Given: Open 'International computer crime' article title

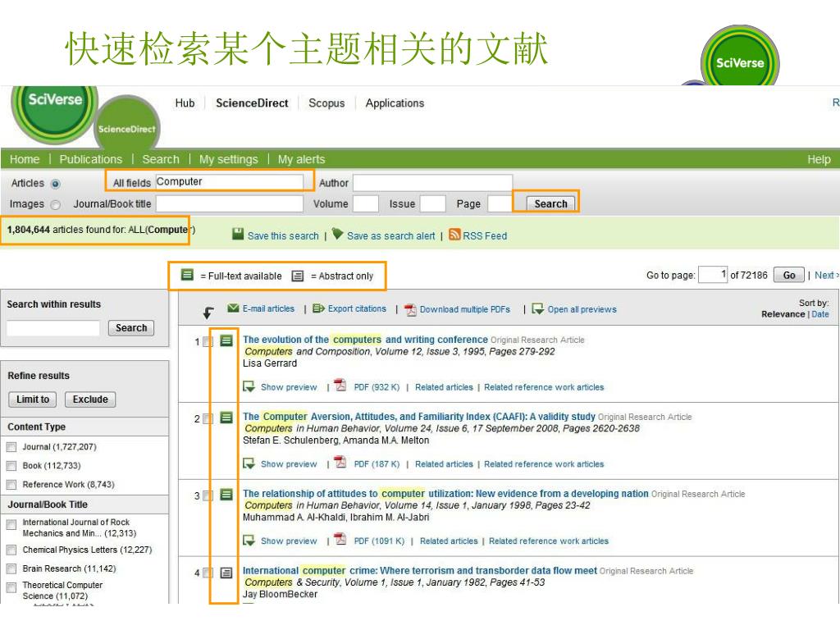Looking at the screenshot, I should [420, 571].
